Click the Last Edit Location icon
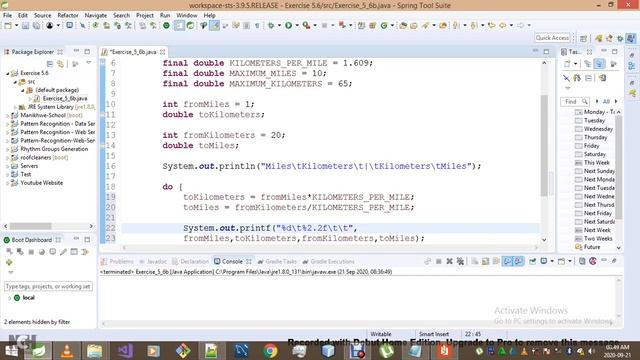 pos(492,26)
